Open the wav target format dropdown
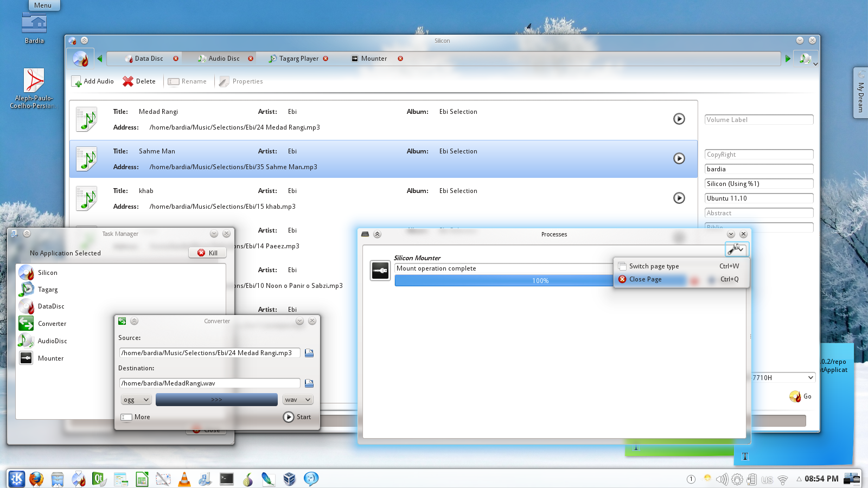 tap(298, 400)
